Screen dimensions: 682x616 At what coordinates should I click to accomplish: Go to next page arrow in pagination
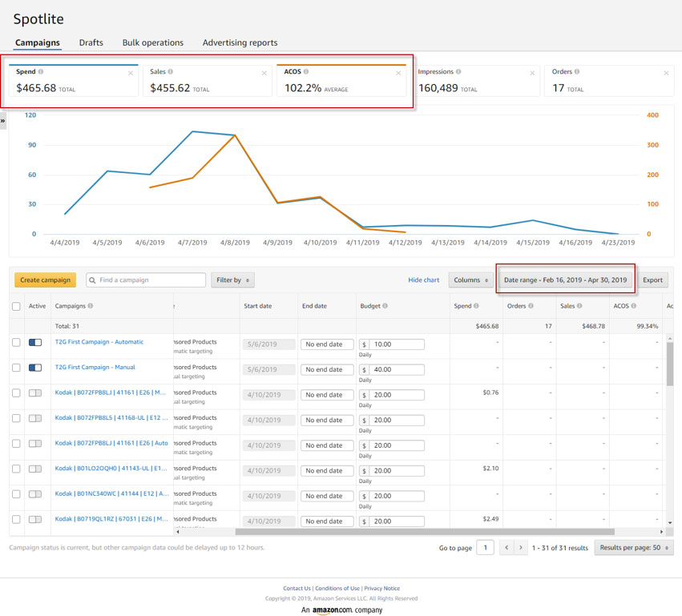coord(521,548)
